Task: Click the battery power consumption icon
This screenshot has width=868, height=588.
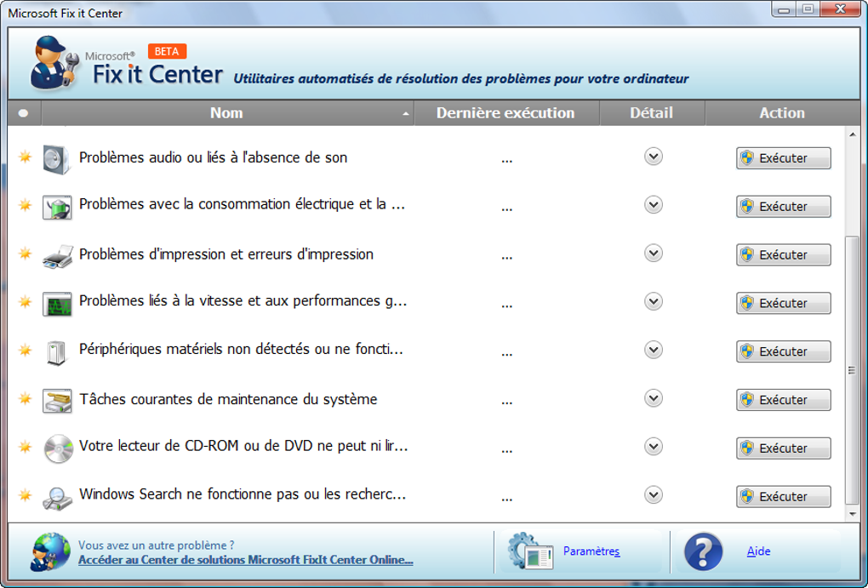Action: point(57,207)
